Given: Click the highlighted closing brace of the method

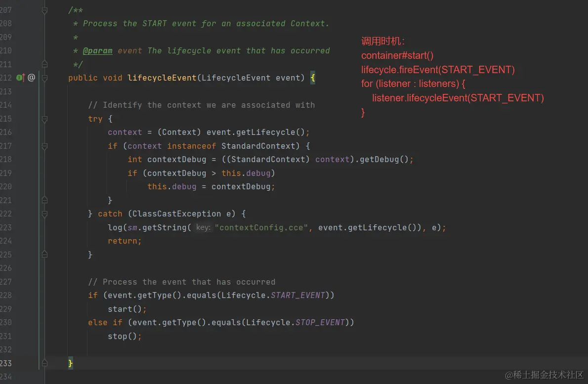Looking at the screenshot, I should 71,363.
